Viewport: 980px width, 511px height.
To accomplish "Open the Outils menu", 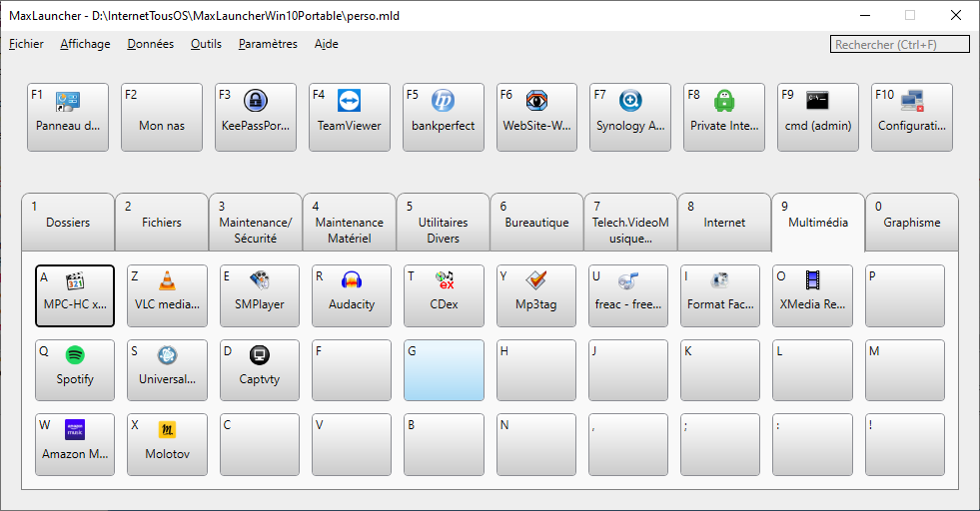I will 206,44.
